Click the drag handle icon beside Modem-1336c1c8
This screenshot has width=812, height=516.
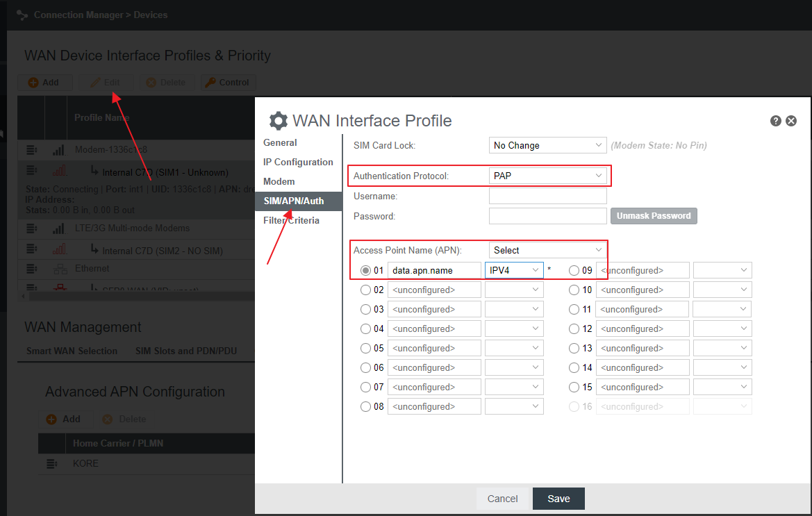(31, 150)
